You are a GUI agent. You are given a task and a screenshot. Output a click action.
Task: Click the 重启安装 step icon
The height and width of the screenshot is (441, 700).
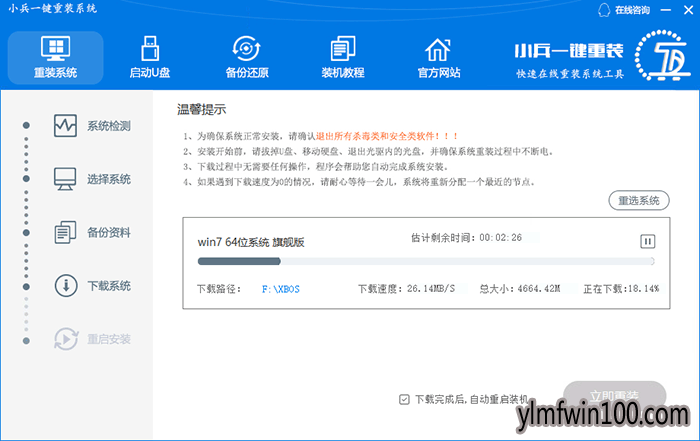[x=65, y=338]
